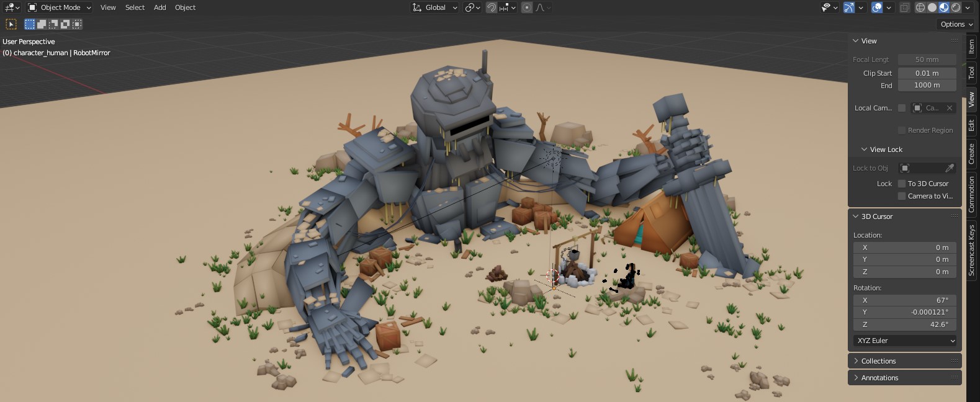Open the Options popover button
Viewport: 980px width, 402px height.
[x=956, y=24]
